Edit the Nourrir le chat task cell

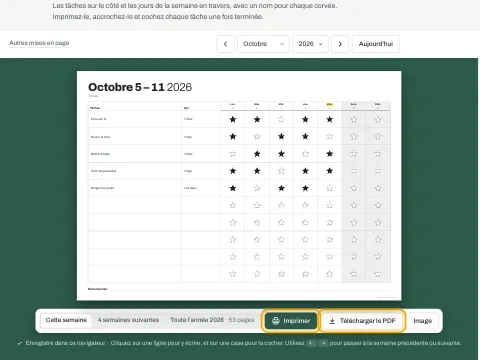(x=135, y=137)
